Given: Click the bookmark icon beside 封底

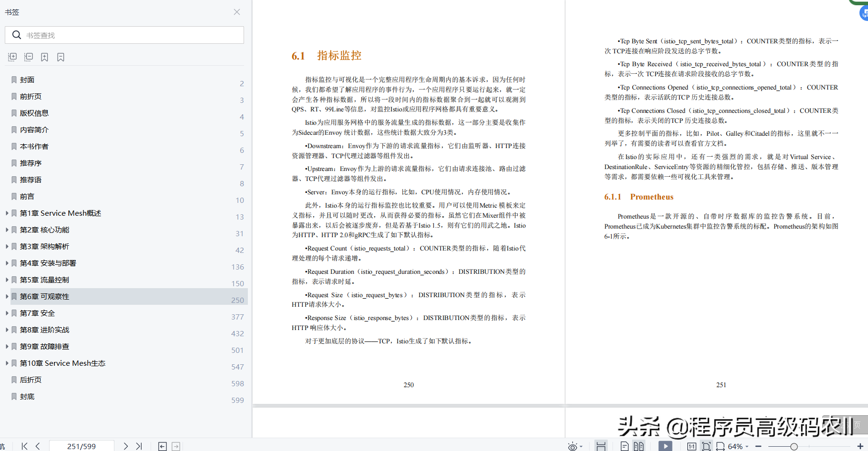Looking at the screenshot, I should pos(14,396).
